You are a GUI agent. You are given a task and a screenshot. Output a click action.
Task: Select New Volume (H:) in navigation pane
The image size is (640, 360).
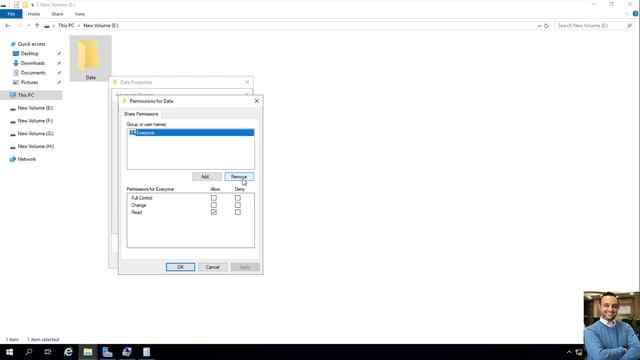coord(36,147)
